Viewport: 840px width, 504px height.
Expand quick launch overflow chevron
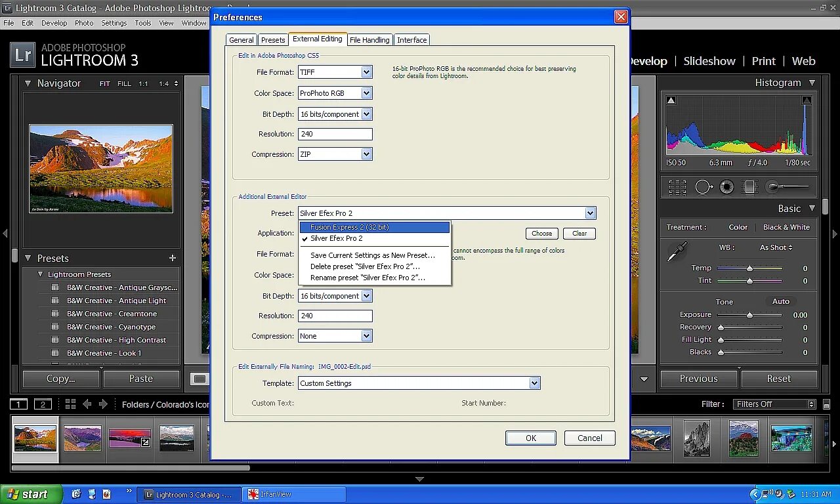tap(128, 491)
